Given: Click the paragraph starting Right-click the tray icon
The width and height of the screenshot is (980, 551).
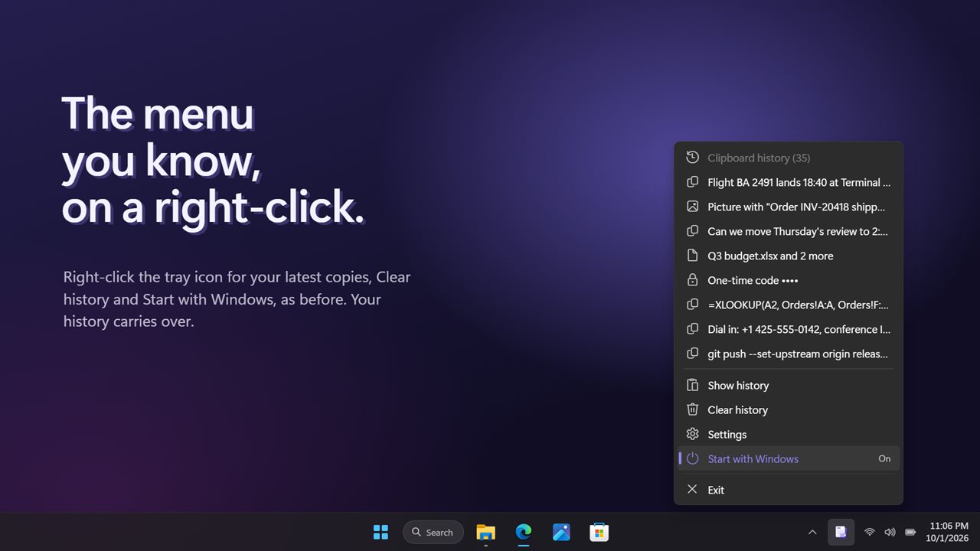Looking at the screenshot, I should tap(237, 299).
